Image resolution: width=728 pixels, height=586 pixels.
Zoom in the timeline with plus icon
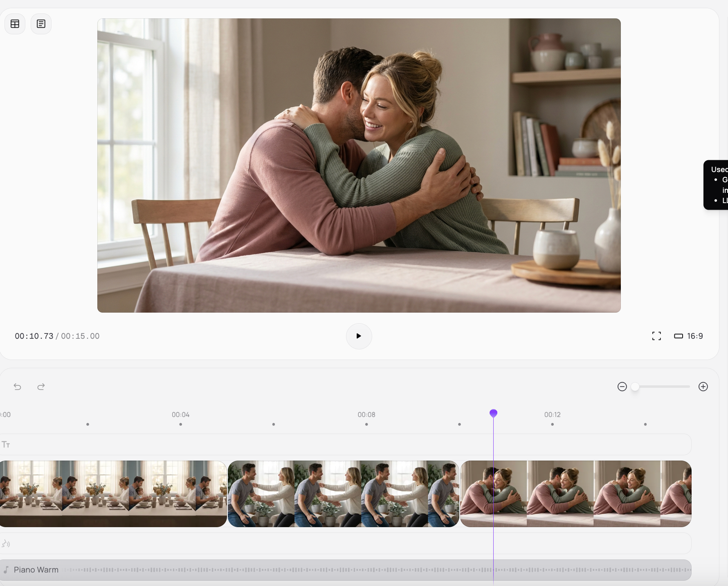point(703,387)
